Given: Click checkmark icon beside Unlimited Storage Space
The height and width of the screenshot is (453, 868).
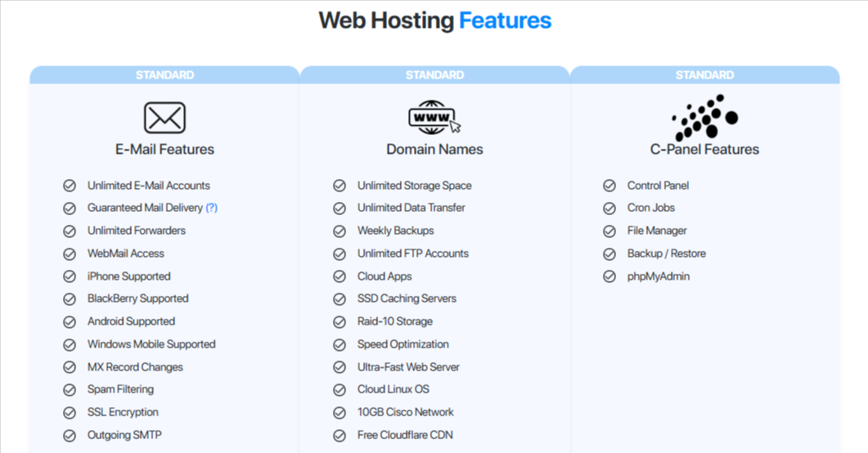Looking at the screenshot, I should [340, 186].
